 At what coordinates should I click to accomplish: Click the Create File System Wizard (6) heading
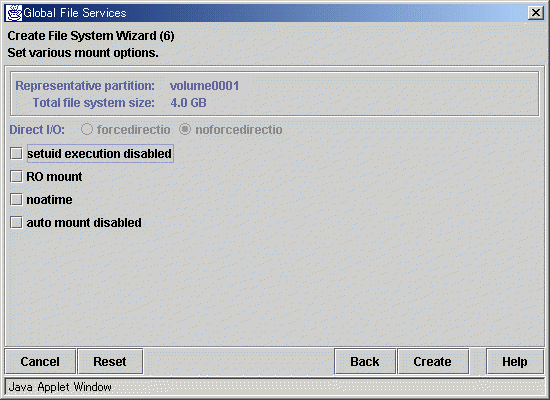coord(91,36)
